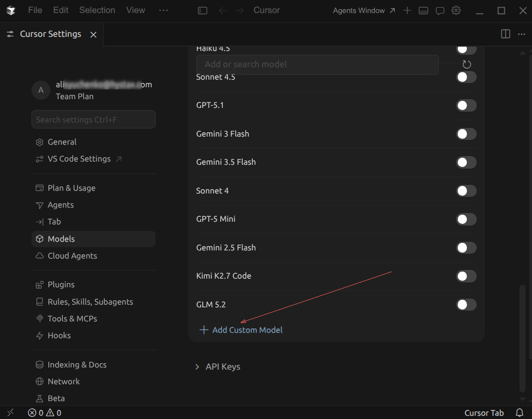
Task: Click Cursor Tab in status bar
Action: pos(484,412)
